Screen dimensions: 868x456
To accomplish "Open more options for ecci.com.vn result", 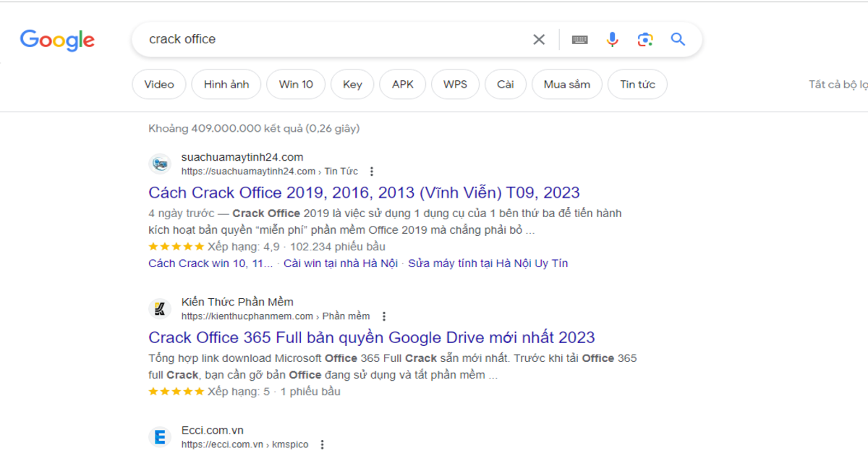I will [x=323, y=444].
